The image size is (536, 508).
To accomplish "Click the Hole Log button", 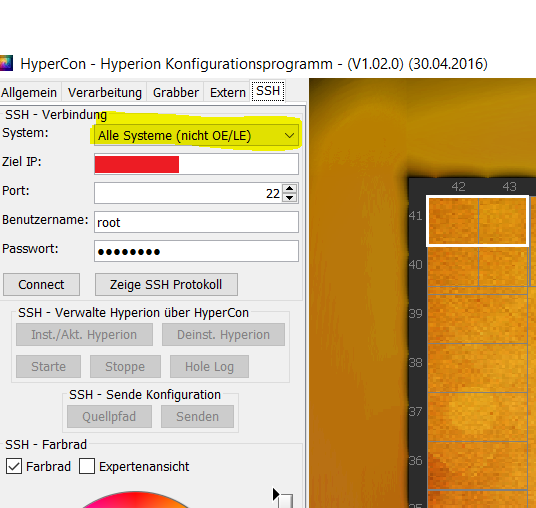I will 209,366.
